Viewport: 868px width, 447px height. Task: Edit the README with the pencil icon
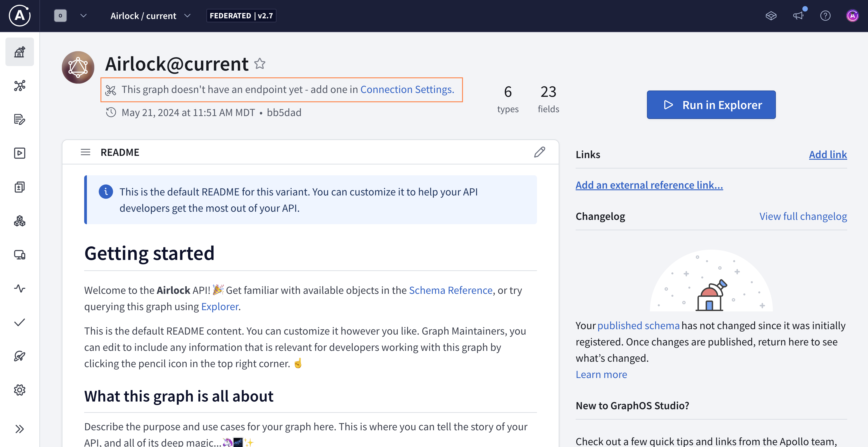click(539, 152)
